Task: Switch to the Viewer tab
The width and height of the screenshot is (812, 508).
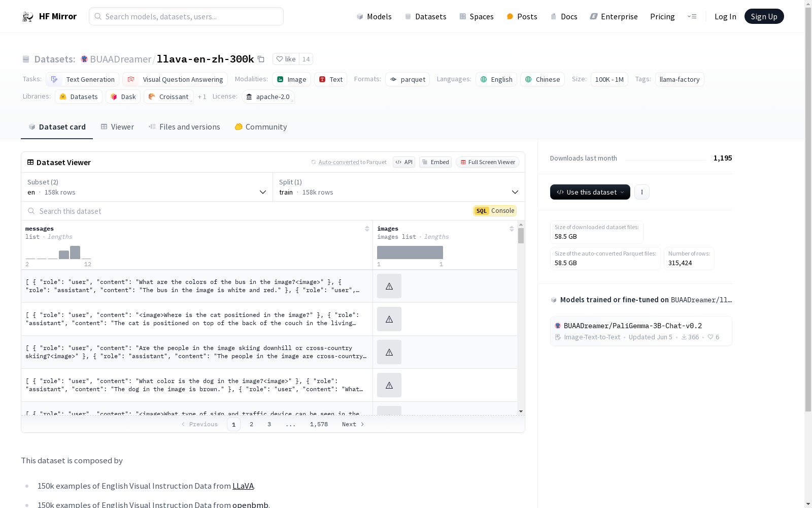Action: [117, 127]
